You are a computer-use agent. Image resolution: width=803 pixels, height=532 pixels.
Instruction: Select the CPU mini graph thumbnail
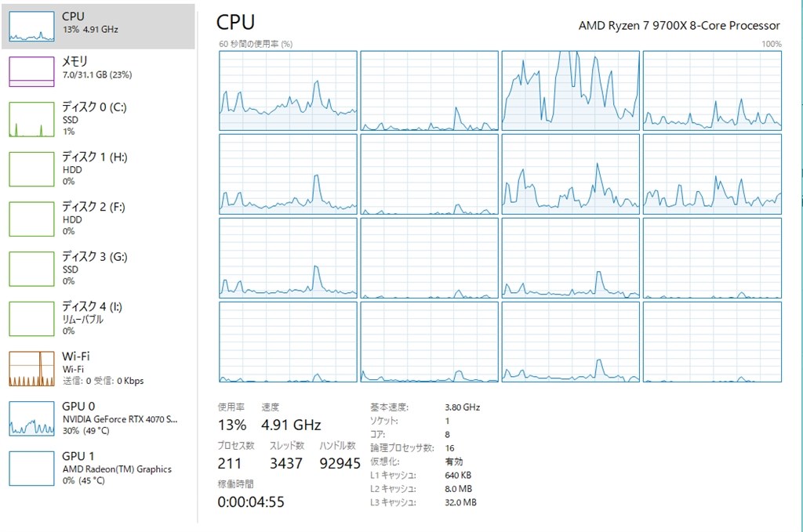(31, 27)
